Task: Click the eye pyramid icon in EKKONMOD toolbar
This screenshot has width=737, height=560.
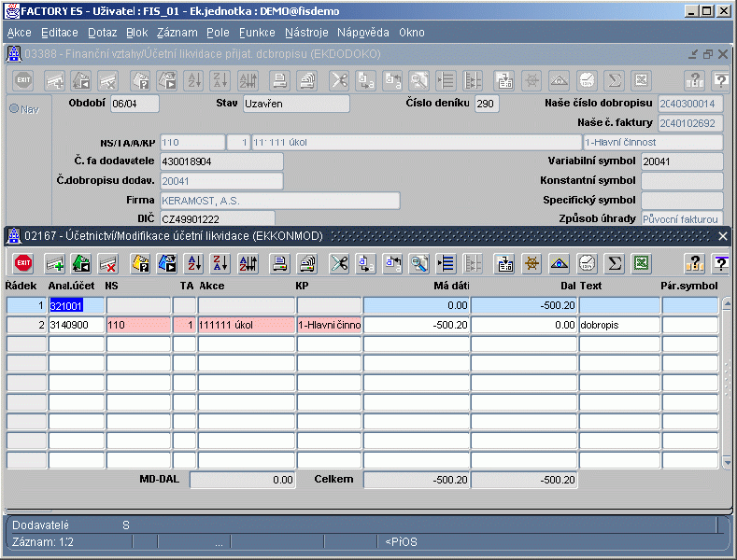Action: click(559, 263)
